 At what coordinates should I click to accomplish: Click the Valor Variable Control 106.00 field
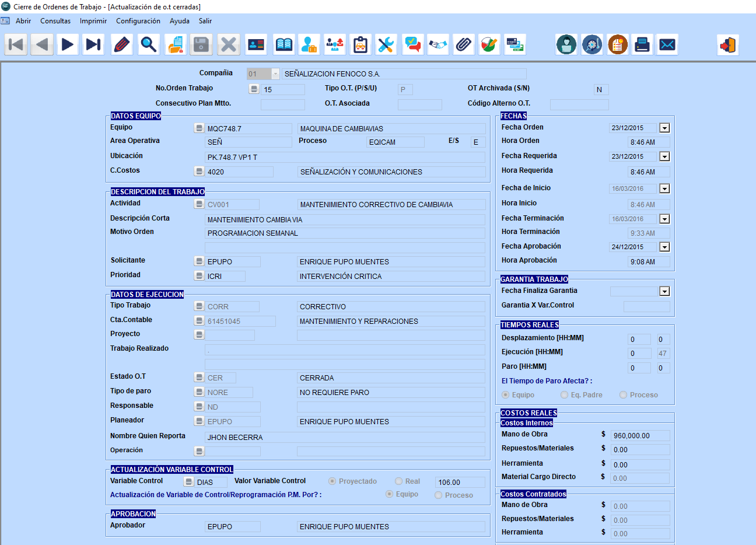coord(460,482)
